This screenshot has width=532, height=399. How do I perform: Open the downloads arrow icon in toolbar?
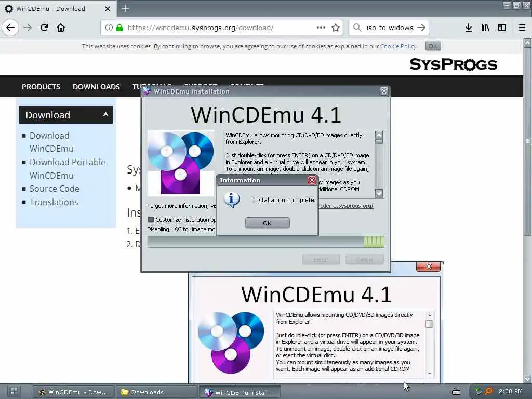coord(469,28)
